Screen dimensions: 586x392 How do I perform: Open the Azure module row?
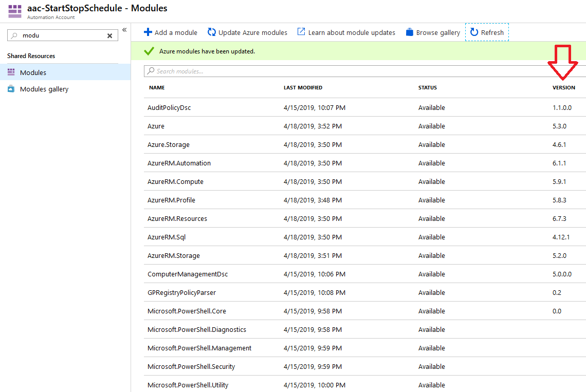point(365,126)
